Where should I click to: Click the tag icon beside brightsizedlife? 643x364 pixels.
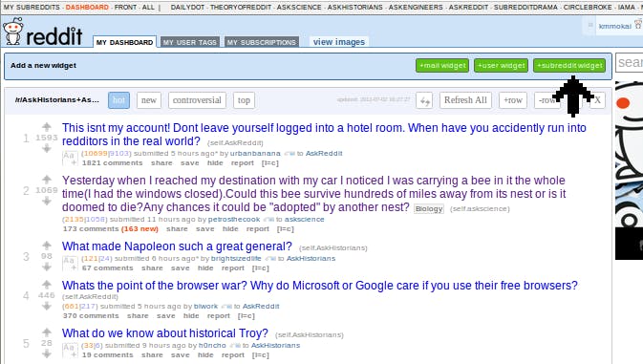click(x=270, y=259)
